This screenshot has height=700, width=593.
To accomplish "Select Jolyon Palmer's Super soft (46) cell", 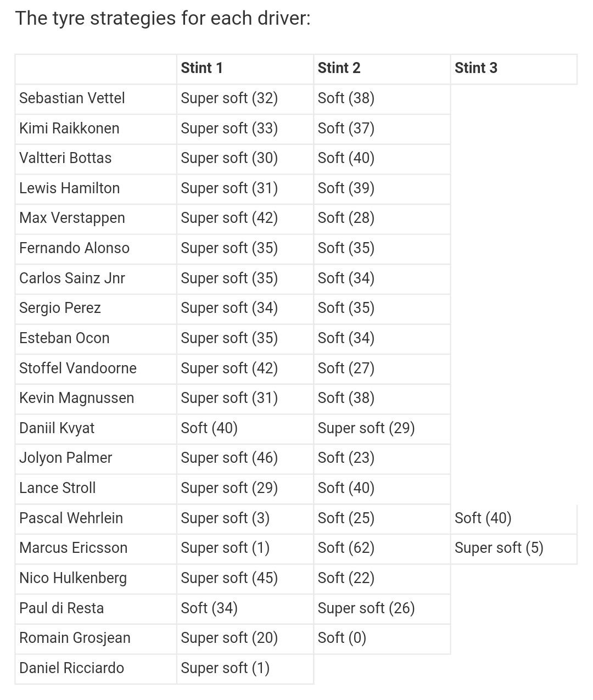I will (x=245, y=458).
